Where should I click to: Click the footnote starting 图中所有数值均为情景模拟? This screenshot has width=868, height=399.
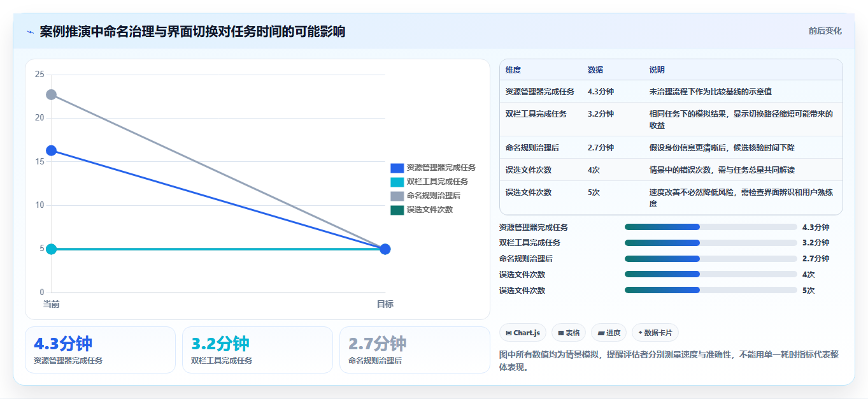[x=669, y=361]
